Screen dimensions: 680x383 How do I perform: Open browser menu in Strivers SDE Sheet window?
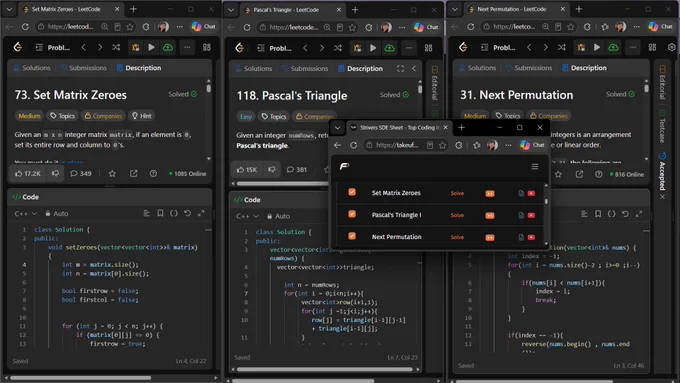pos(508,145)
